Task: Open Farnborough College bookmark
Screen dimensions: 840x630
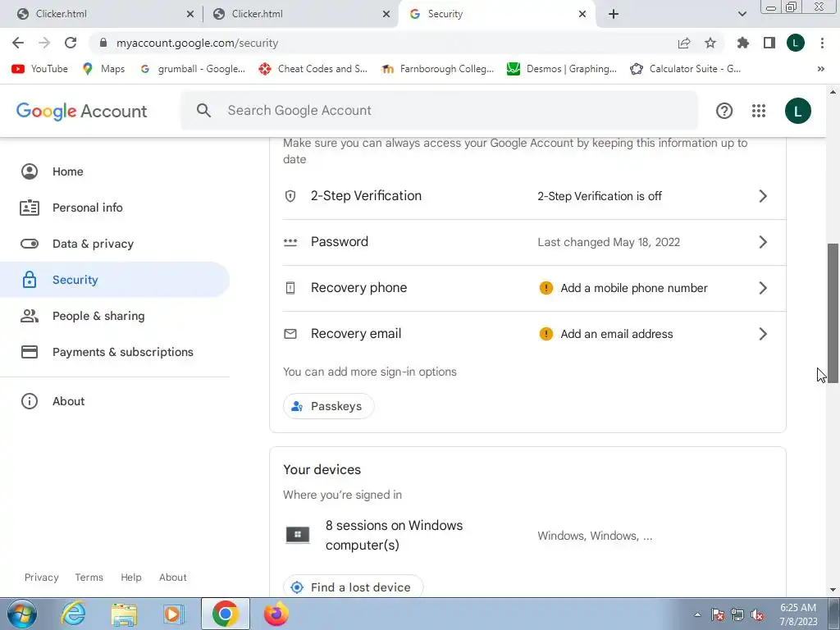Action: tap(437, 69)
